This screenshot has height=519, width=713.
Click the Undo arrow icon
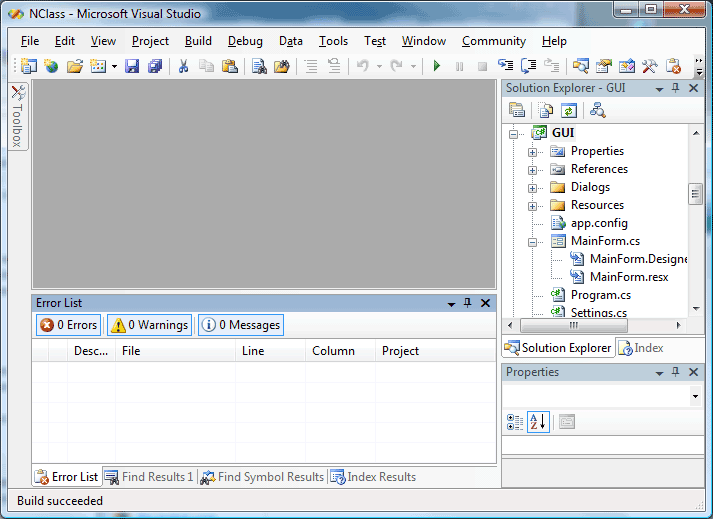tap(362, 66)
